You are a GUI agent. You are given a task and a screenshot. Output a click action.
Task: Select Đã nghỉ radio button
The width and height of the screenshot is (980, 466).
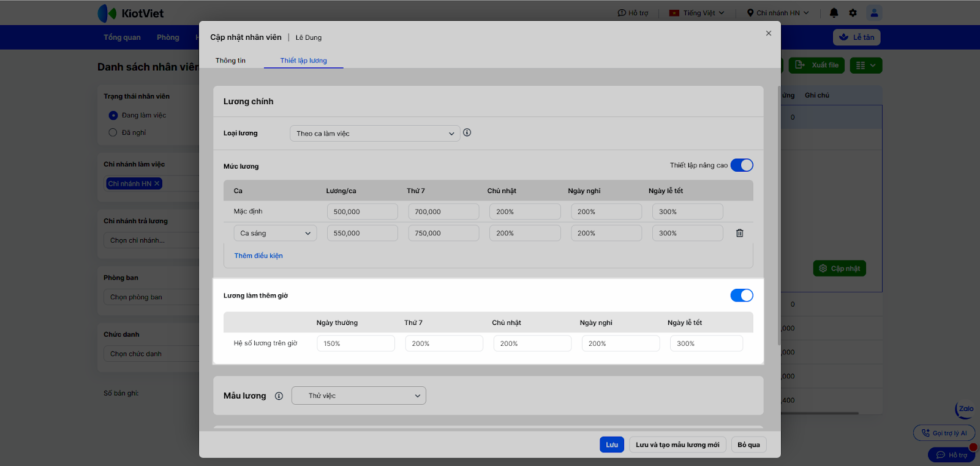coord(113,132)
